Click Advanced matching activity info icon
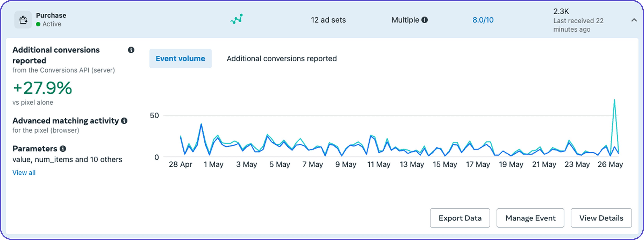Image resolution: width=644 pixels, height=240 pixels. coord(124,121)
